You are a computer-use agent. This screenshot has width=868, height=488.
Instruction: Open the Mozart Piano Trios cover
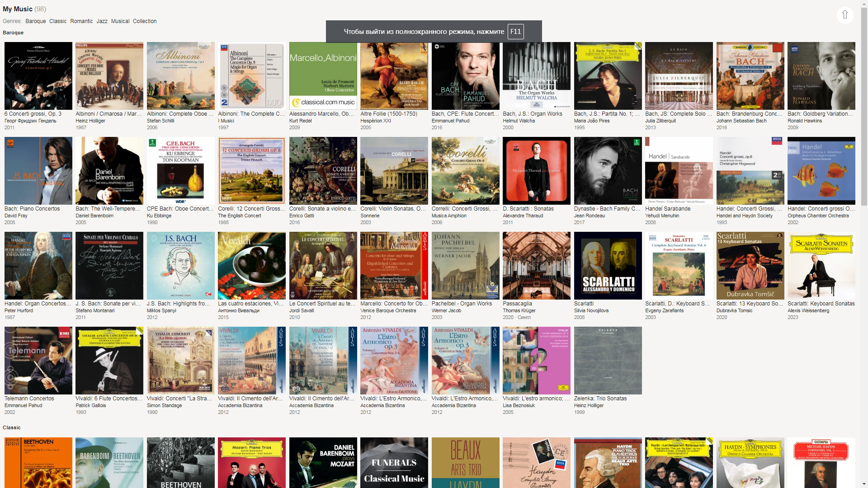coord(252,463)
